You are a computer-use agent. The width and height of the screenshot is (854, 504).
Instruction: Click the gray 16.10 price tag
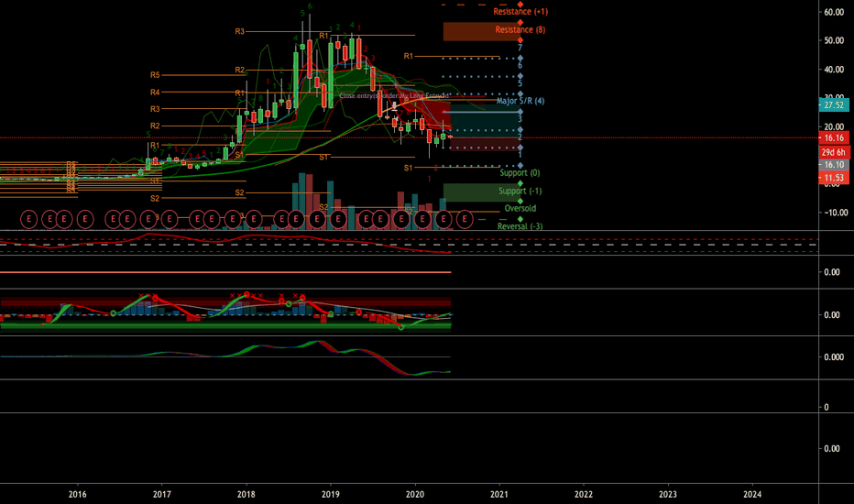833,165
